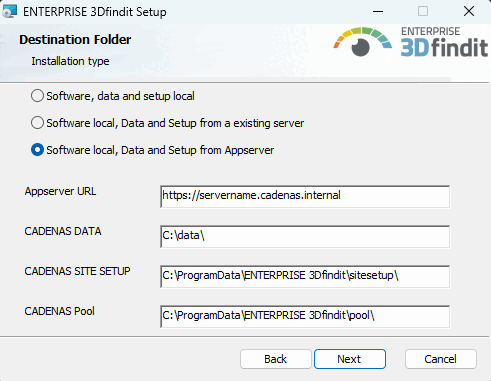This screenshot has width=491, height=381.
Task: Click the ENTERPRISE 3Dfindit logo
Action: (411, 42)
